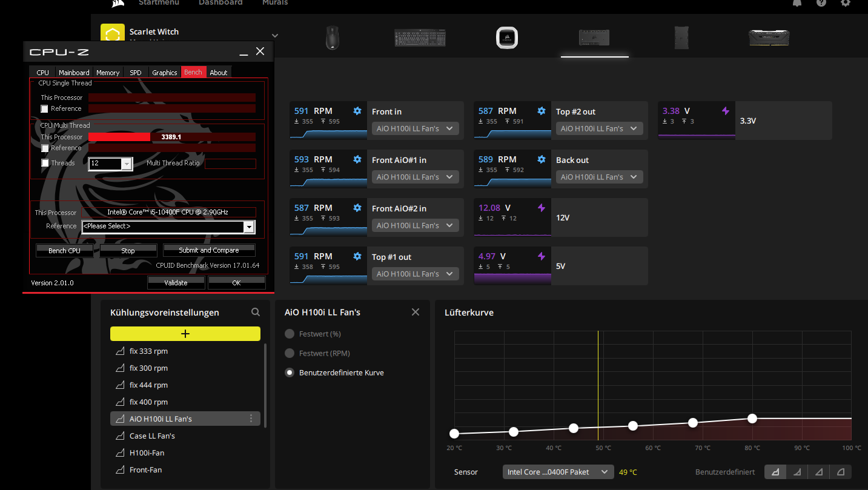Open fan settings gear for Front AiO#1 in
The height and width of the screenshot is (490, 868).
coord(357,159)
